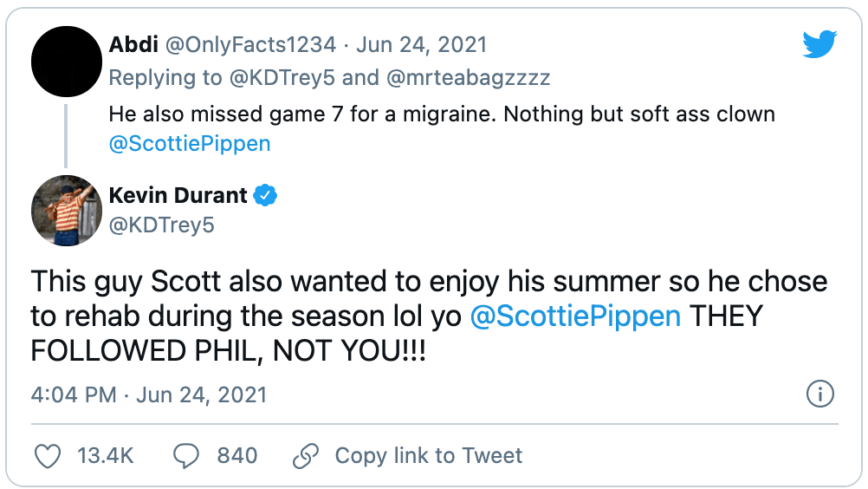The width and height of the screenshot is (868, 489).
Task: Click the Twitter bird logo
Action: (819, 44)
